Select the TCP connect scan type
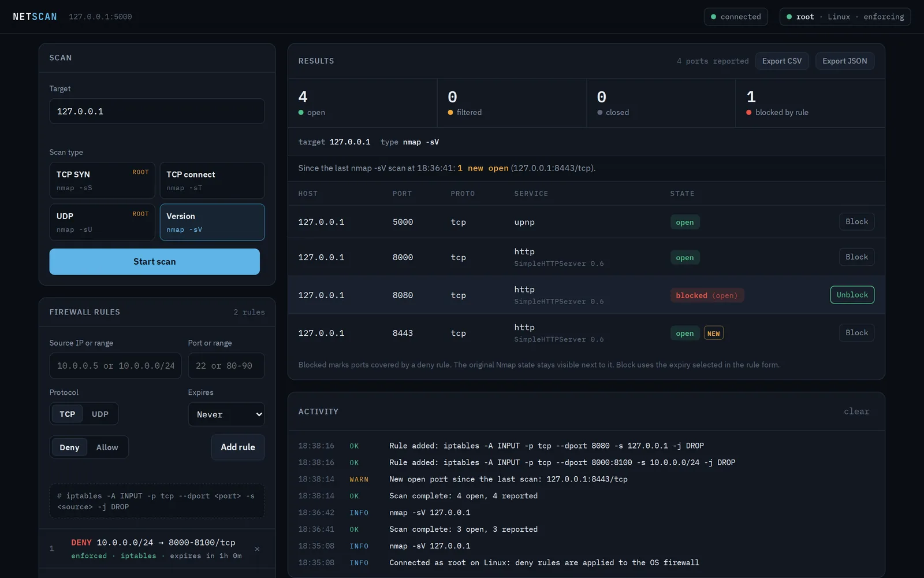Screen dimensions: 924x578 212,180
